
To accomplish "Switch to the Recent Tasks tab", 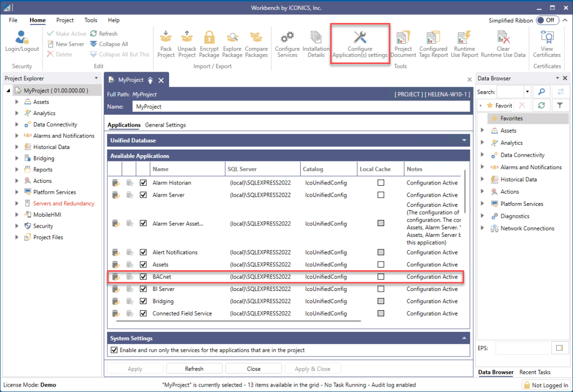I will point(535,372).
